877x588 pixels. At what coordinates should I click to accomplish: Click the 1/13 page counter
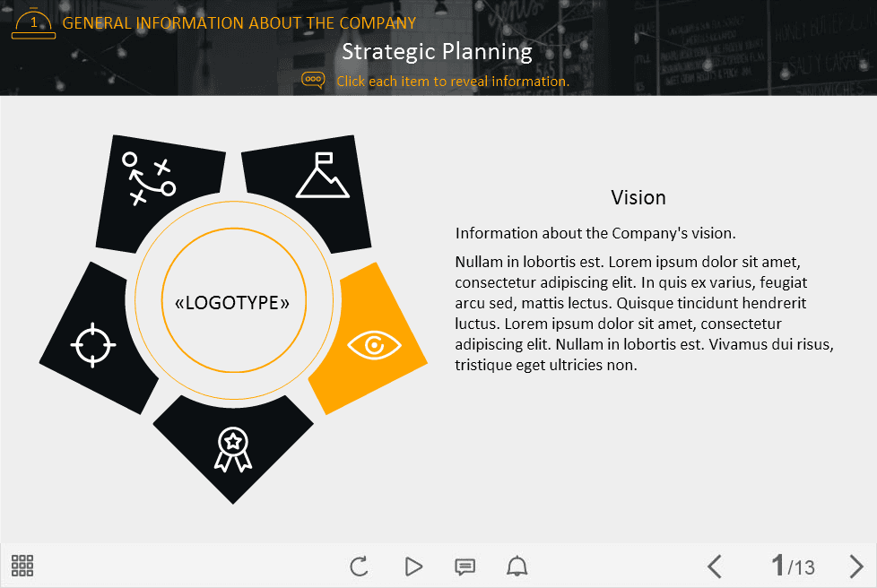click(x=793, y=566)
